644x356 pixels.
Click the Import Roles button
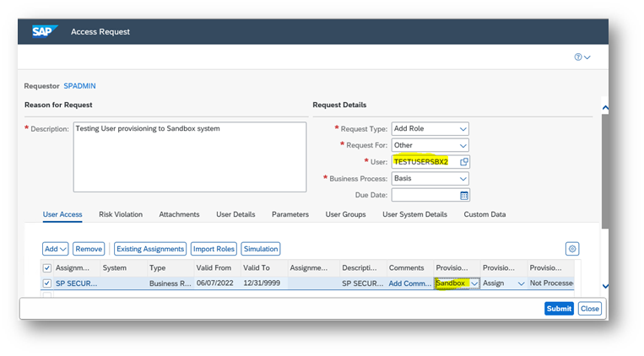click(x=214, y=249)
